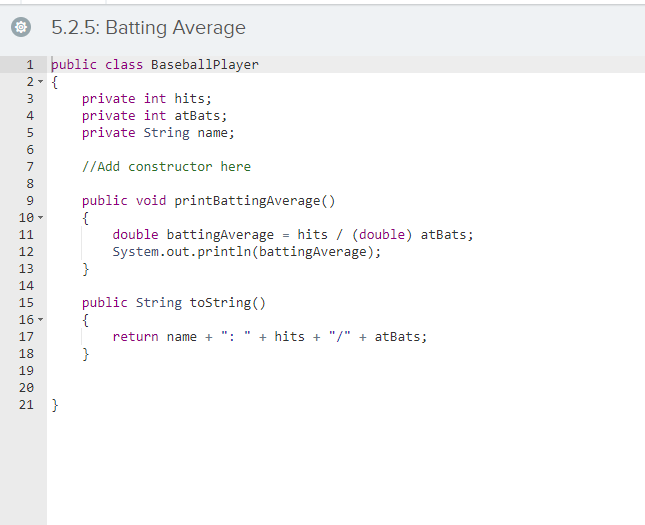The width and height of the screenshot is (645, 525).
Task: Click the final closing brace on line 21
Action: tap(55, 405)
